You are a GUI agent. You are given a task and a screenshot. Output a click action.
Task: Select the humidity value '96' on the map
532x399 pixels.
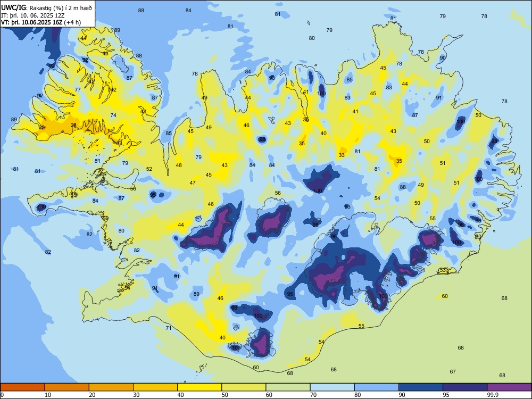334,237
